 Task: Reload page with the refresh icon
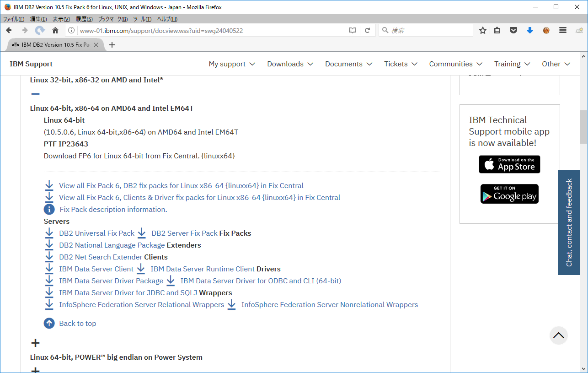(x=367, y=30)
